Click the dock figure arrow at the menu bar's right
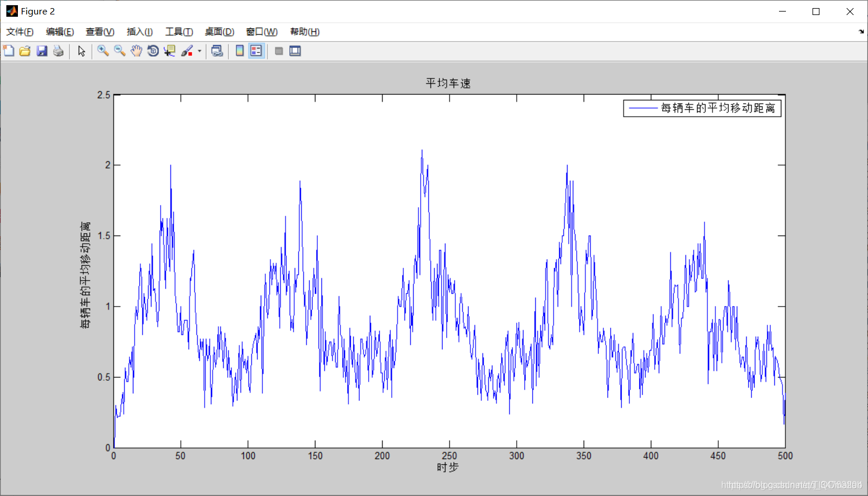 (x=861, y=32)
